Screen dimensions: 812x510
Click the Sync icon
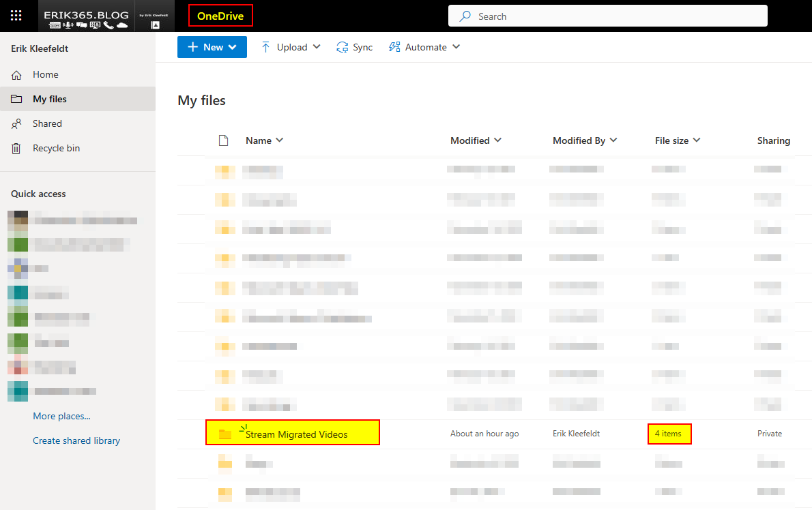tap(343, 47)
